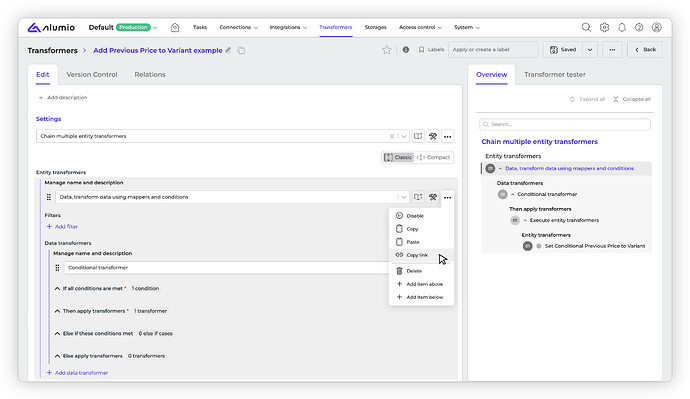The width and height of the screenshot is (690, 399).
Task: Open the header three-dot more options button
Action: pyautogui.click(x=612, y=50)
